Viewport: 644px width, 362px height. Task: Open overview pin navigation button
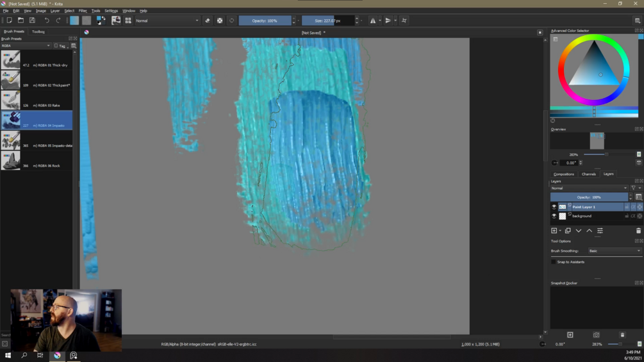639,154
